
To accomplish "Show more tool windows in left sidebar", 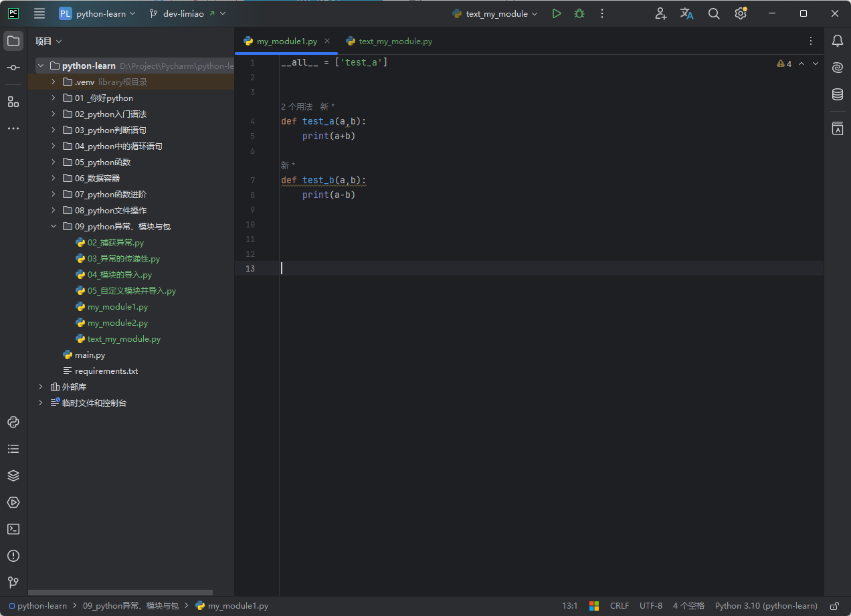I will coord(13,128).
